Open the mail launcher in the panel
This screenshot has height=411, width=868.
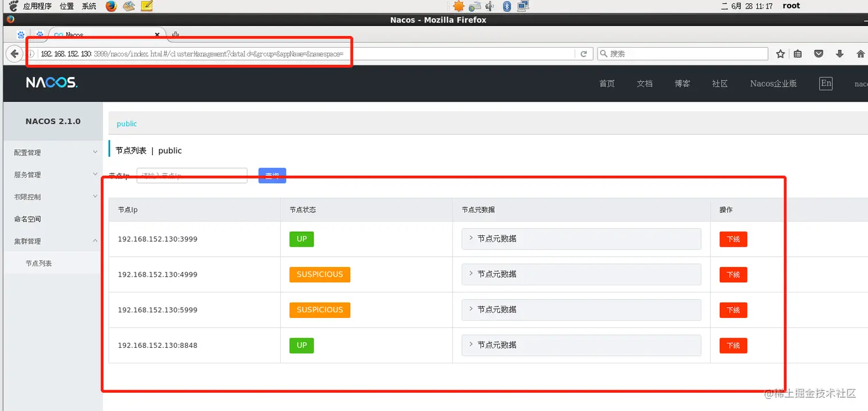[129, 6]
